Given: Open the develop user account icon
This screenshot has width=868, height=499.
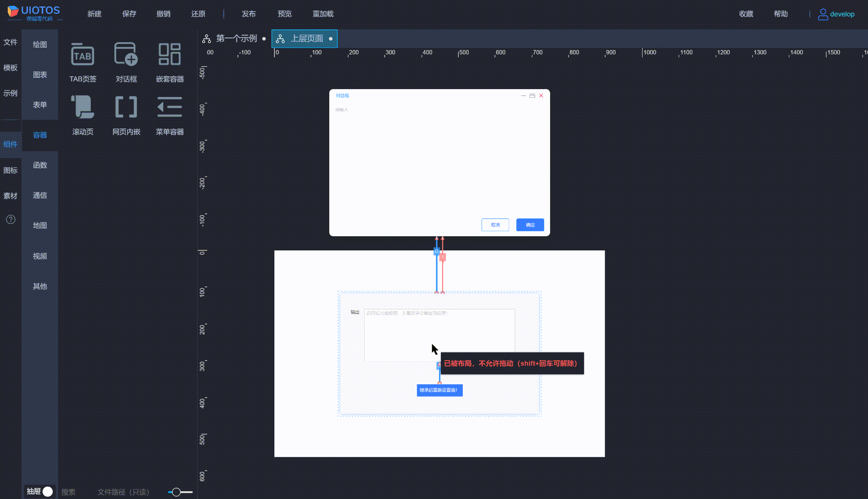Looking at the screenshot, I should click(823, 14).
